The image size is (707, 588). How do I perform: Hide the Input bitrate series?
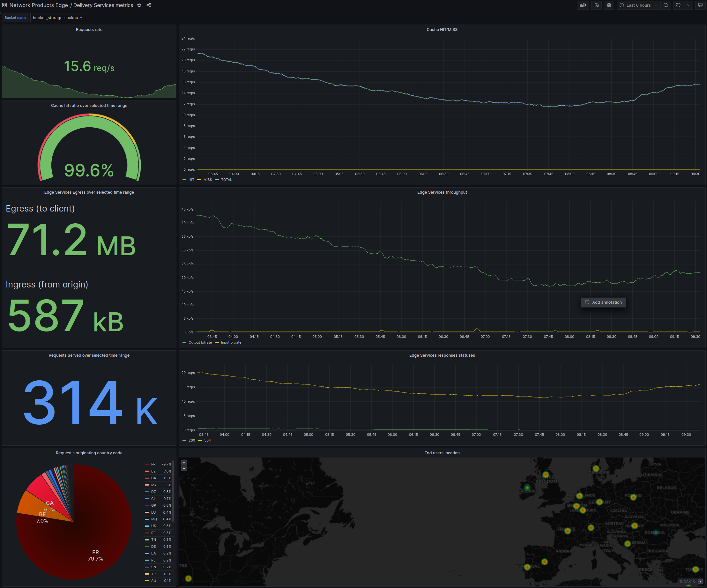[231, 342]
